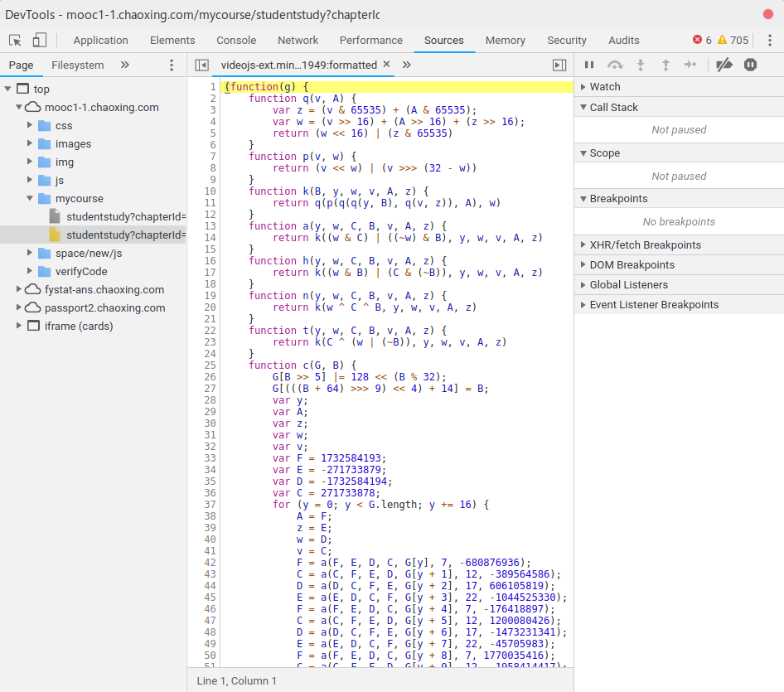Image resolution: width=784 pixels, height=692 pixels.
Task: Pause script execution button
Action: [589, 65]
